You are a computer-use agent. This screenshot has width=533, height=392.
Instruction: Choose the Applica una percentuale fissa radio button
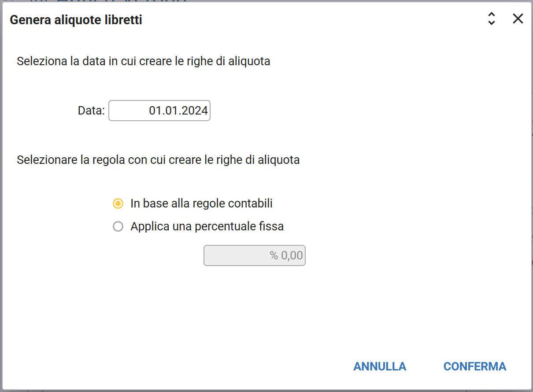(x=118, y=227)
